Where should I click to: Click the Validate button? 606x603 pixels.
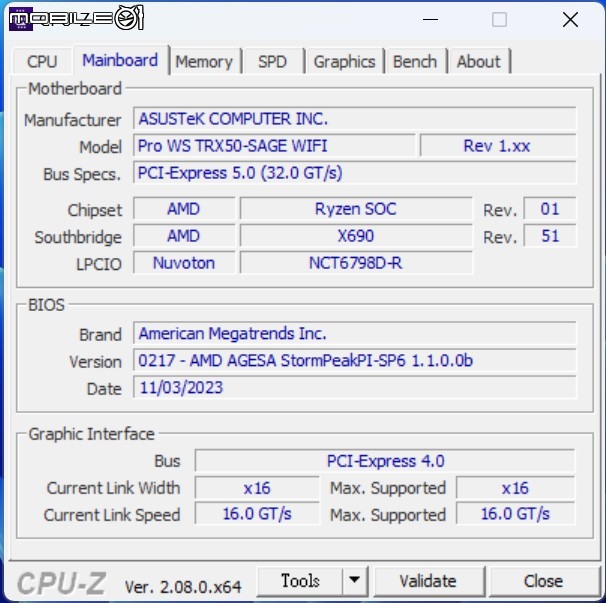coord(429,581)
